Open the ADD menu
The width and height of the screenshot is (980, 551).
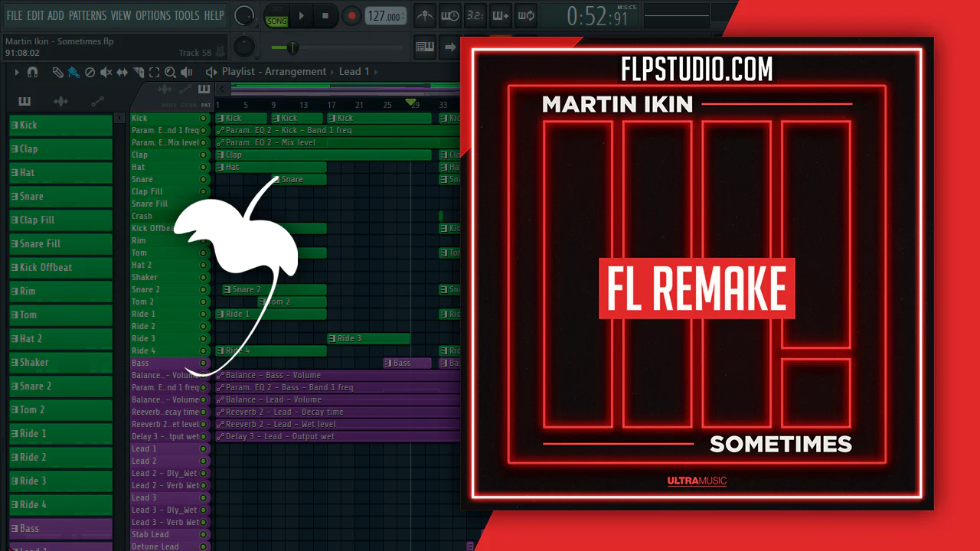tap(56, 15)
